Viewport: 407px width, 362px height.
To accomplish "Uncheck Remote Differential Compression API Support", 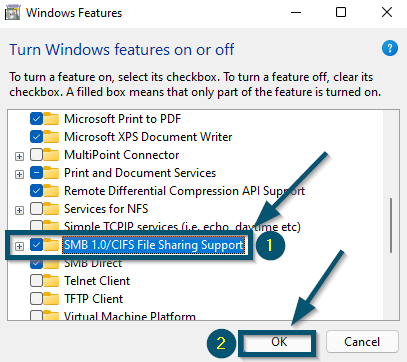I will pyautogui.click(x=36, y=191).
